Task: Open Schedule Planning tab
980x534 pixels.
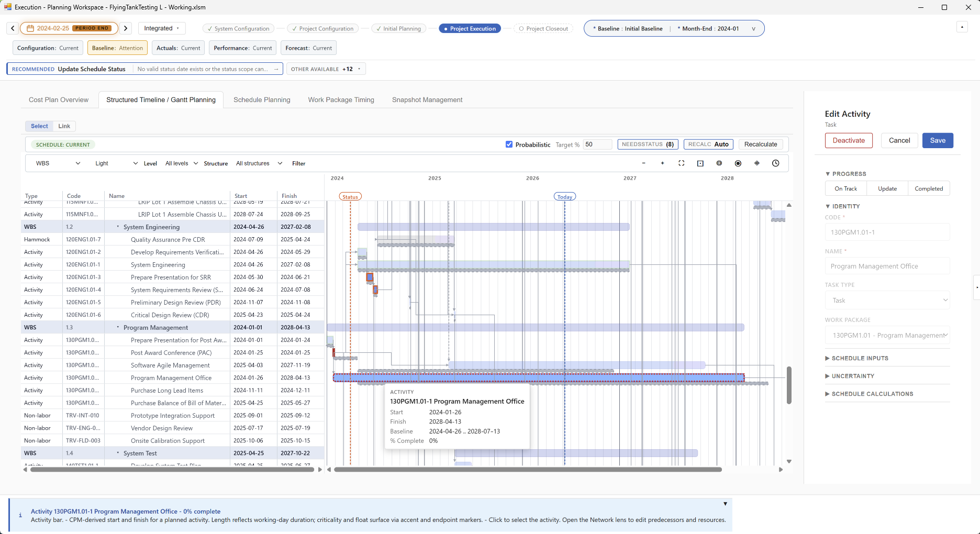Action: 262,99
